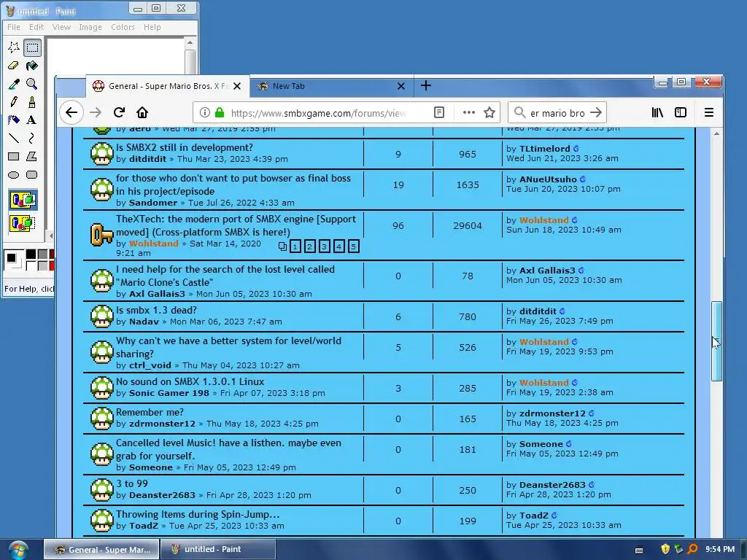The image size is (747, 560).
Task: Select the Pencil tool in Paint
Action: click(x=14, y=102)
